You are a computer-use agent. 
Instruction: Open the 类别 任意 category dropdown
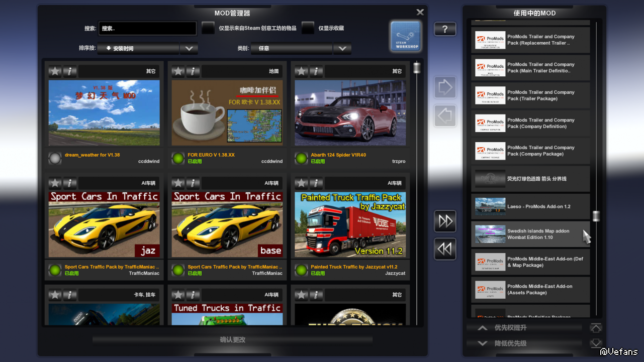[301, 49]
